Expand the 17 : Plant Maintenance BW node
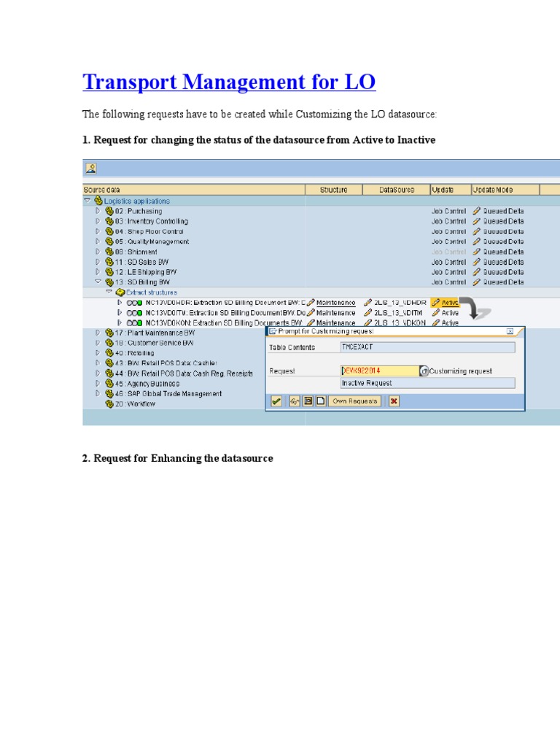The height and width of the screenshot is (747, 560). 98,333
